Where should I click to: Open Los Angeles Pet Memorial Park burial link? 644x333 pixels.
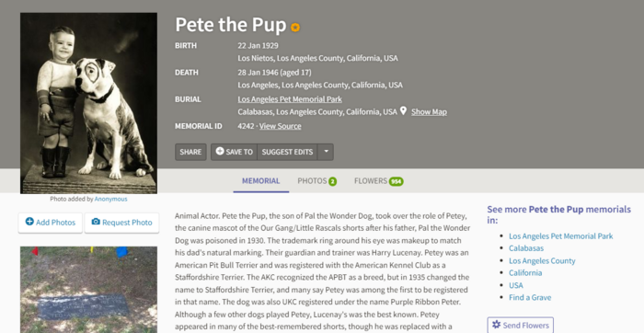point(290,99)
